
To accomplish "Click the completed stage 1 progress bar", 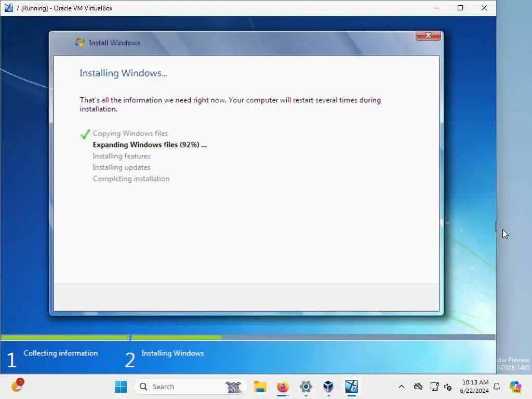I will 65,337.
